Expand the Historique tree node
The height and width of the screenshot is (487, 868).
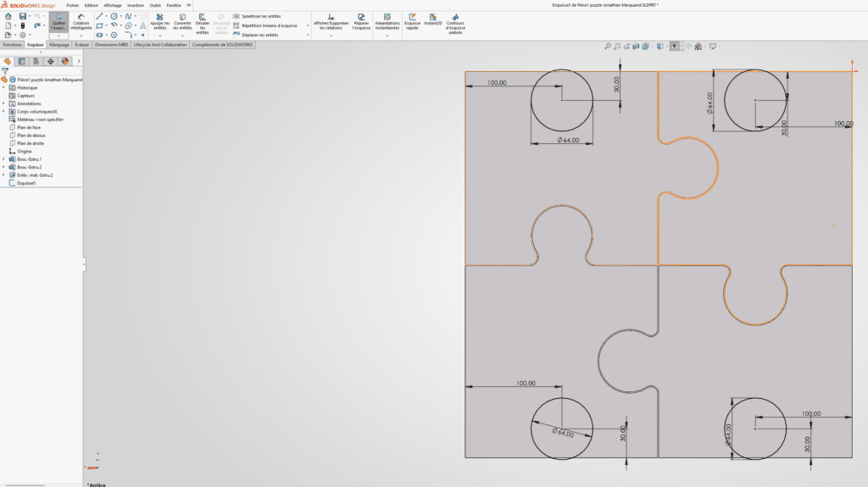click(4, 87)
